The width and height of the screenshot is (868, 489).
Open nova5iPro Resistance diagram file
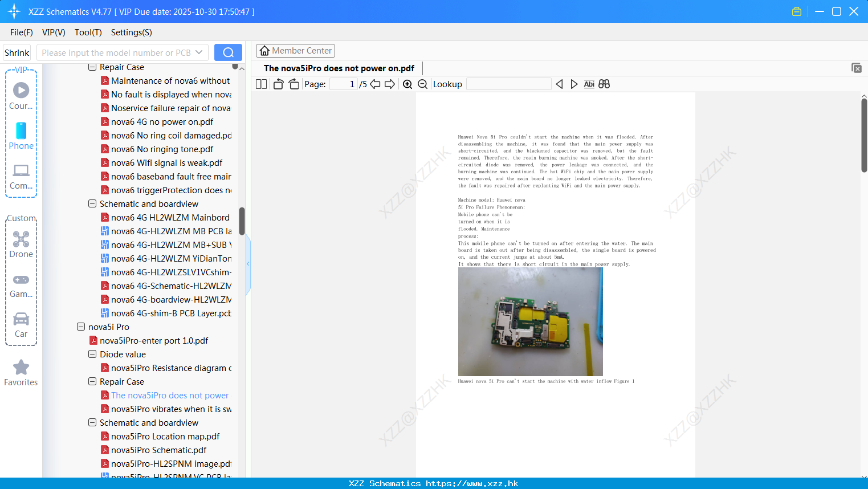[166, 368]
